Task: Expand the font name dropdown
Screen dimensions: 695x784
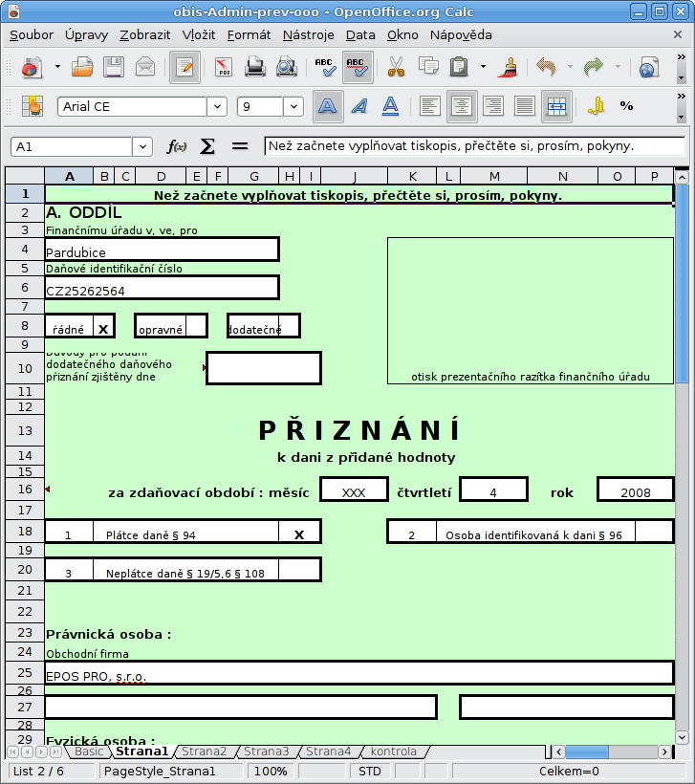Action: click(218, 107)
